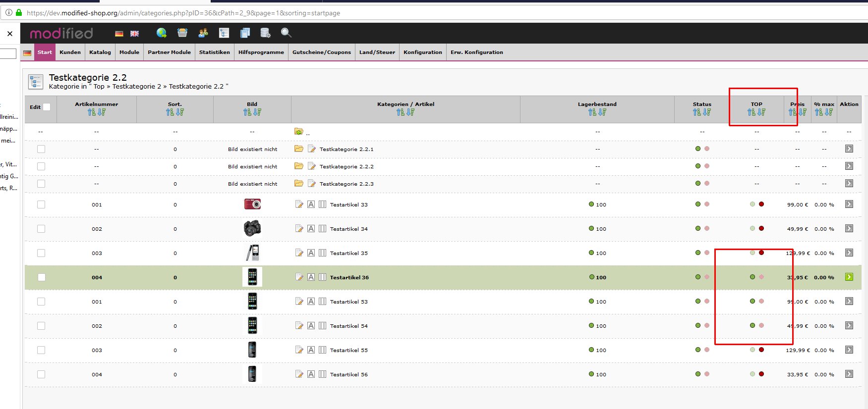Open the Testkategorie 2.2.1 folder icon
Image resolution: width=868 pixels, height=409 pixels.
coord(298,149)
